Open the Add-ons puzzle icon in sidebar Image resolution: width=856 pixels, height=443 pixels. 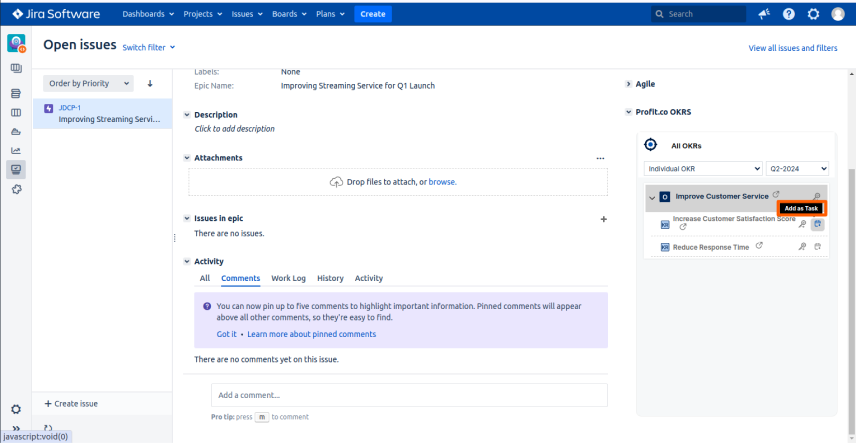coord(16,189)
